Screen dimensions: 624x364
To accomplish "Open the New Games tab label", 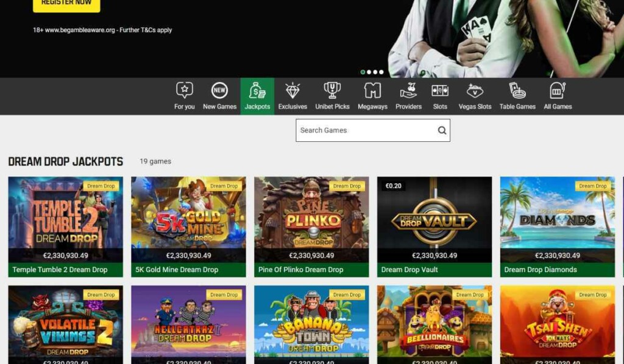I will pos(219,107).
